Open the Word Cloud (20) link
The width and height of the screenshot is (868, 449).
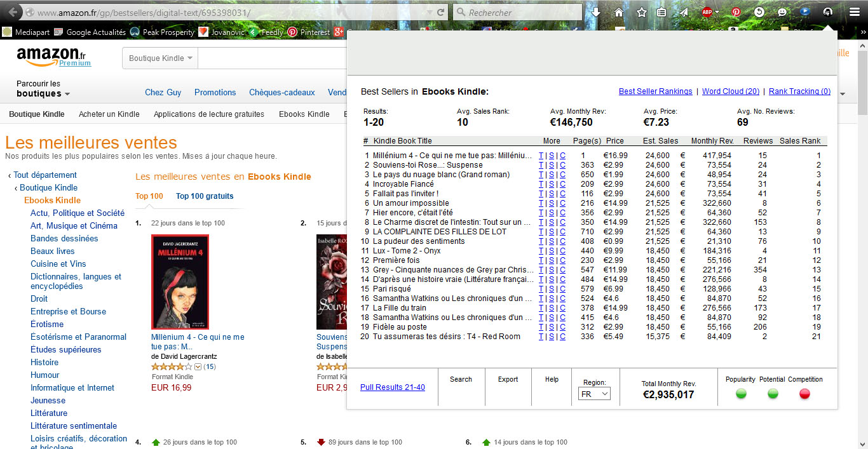point(731,91)
